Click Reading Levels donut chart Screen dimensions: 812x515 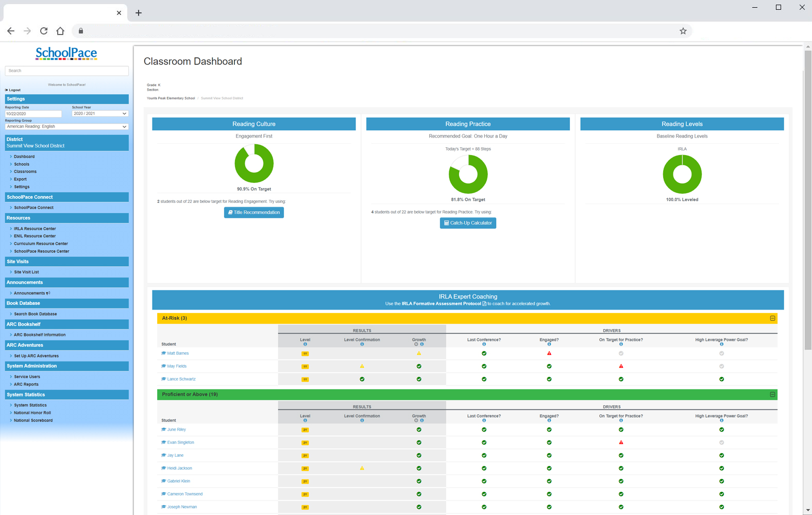(x=682, y=174)
